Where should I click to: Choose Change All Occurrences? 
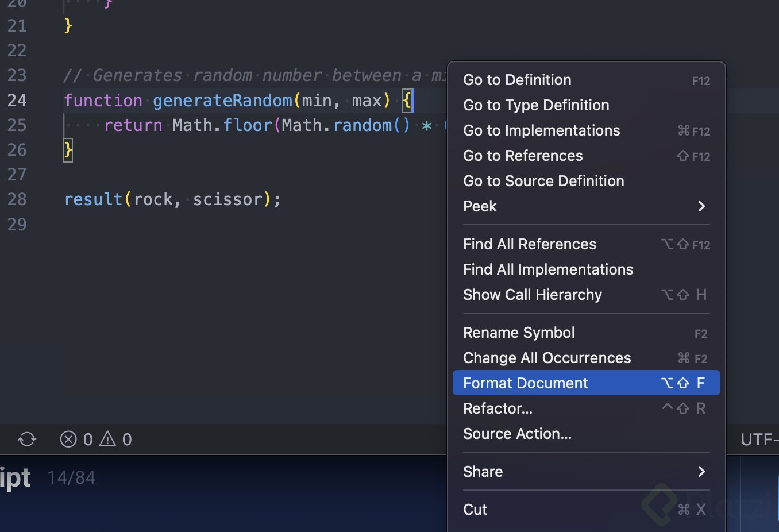547,358
